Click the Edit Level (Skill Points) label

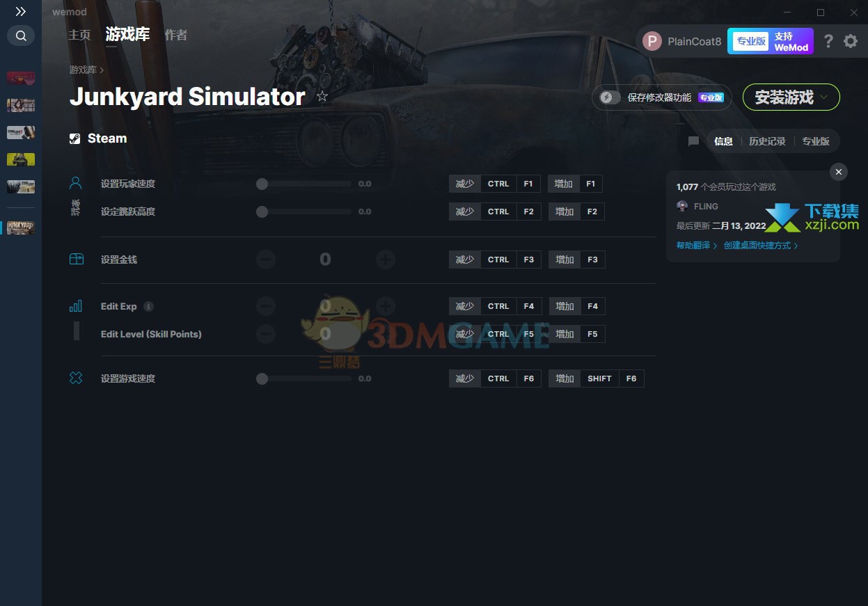151,334
